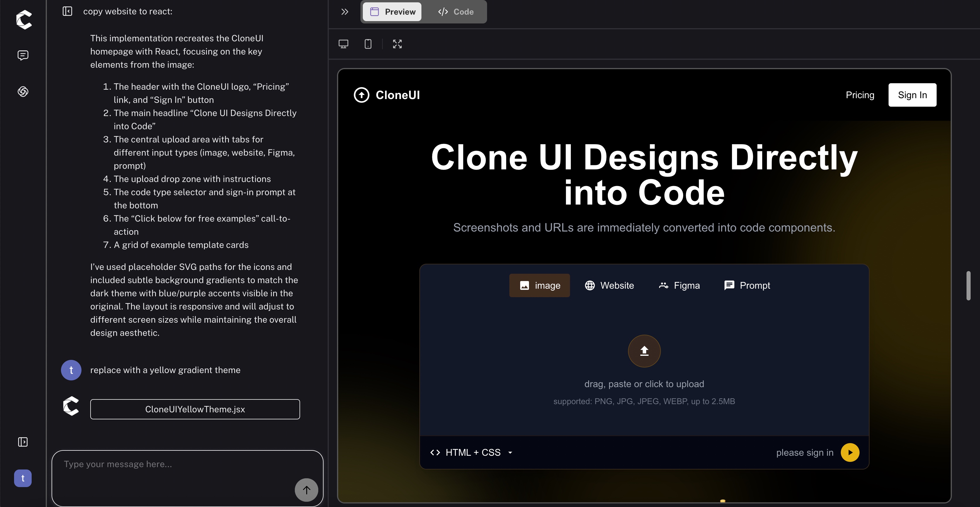Open the CloneUIYellowTheme.jsx file button
This screenshot has width=980, height=507.
point(195,409)
